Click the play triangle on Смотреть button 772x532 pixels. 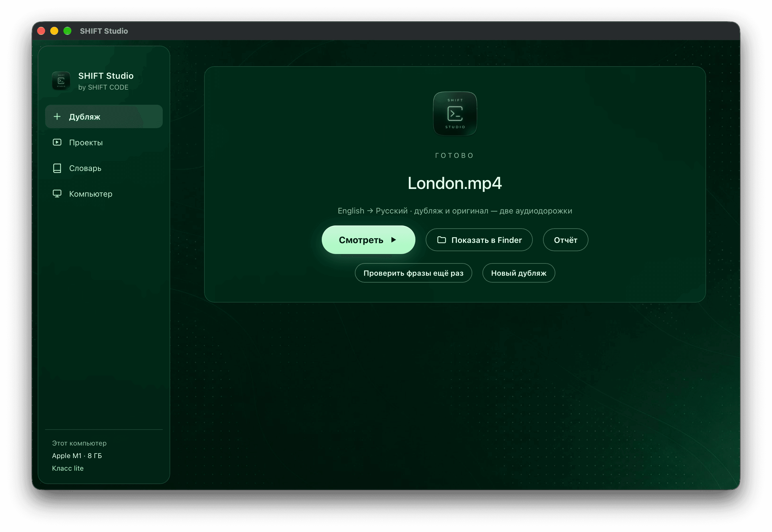click(x=393, y=240)
